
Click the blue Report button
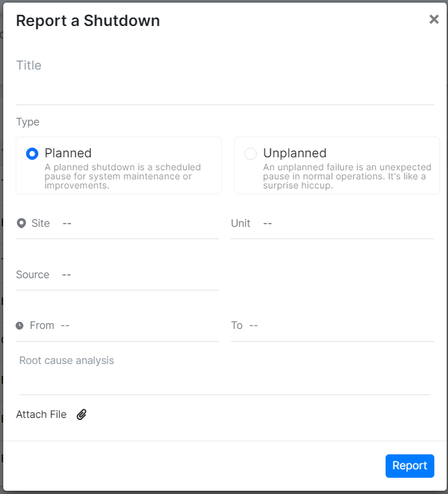410,465
